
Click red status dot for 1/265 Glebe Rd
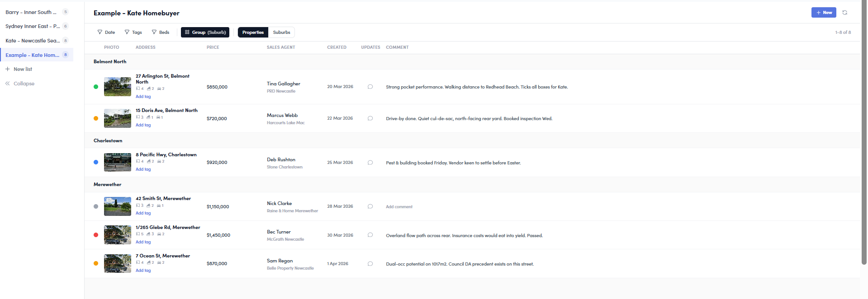96,235
